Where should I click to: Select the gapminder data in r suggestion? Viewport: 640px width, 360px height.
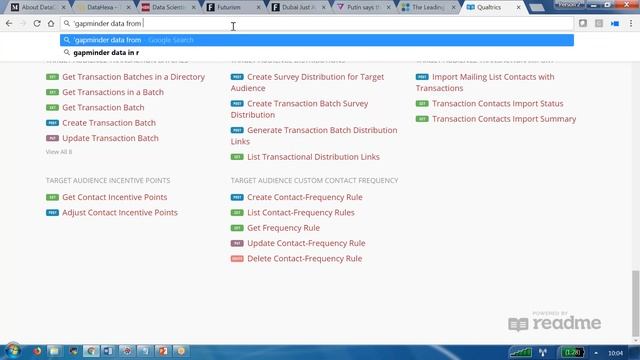[317, 52]
